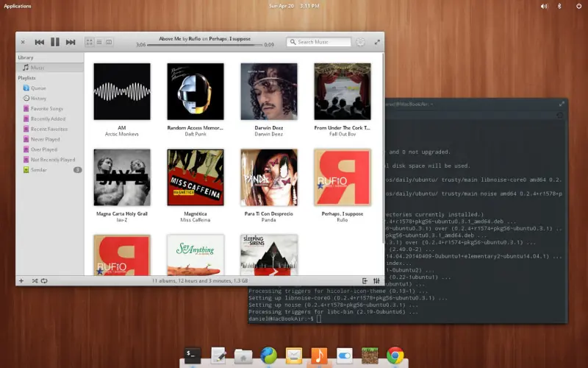Viewport: 588px width, 368px height.
Task: Focus the Search Music field
Action: [x=319, y=42]
